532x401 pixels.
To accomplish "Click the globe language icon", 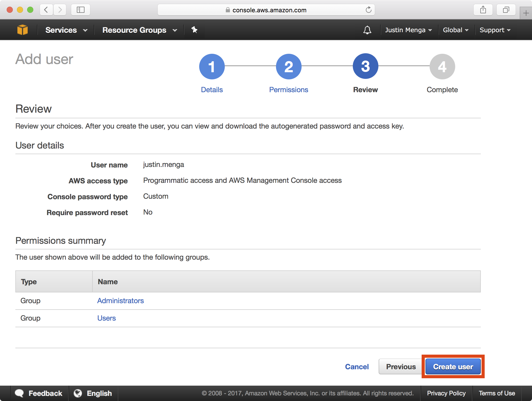I will coord(78,393).
